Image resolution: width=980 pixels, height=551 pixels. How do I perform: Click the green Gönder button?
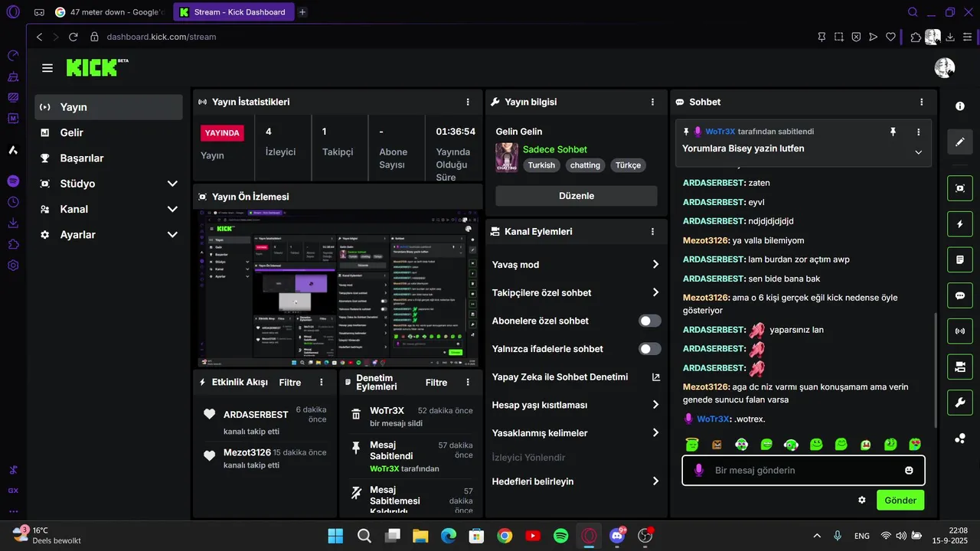click(x=900, y=500)
